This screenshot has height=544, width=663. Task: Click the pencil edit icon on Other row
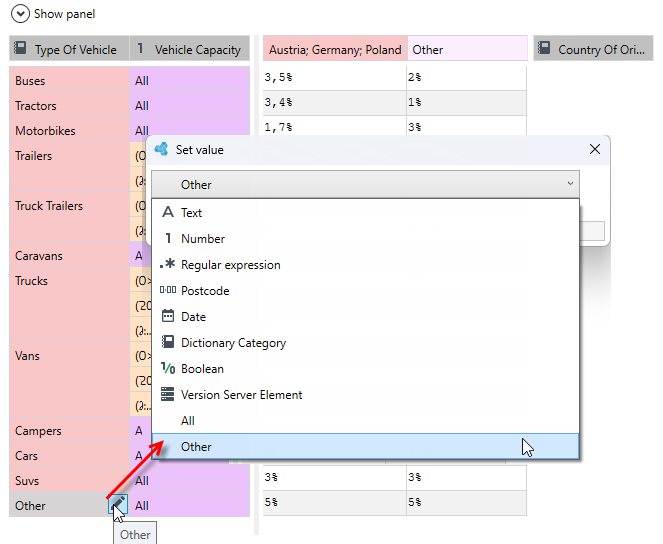(x=118, y=503)
